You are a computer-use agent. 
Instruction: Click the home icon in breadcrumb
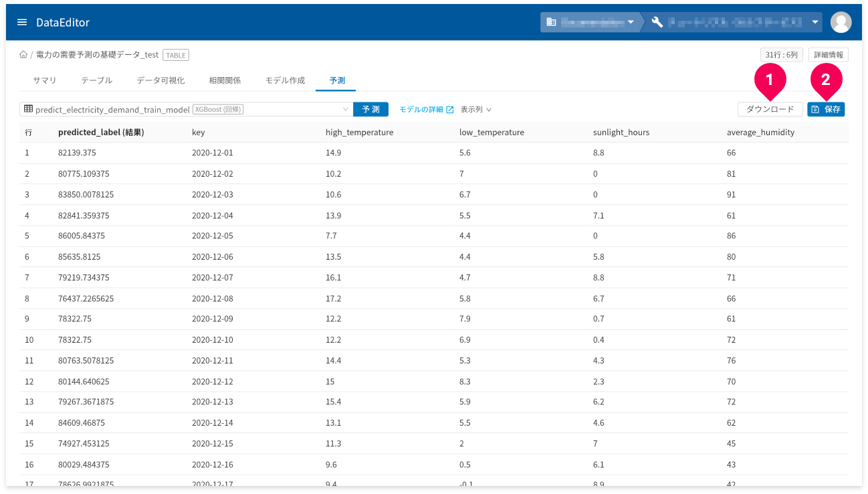click(x=23, y=55)
